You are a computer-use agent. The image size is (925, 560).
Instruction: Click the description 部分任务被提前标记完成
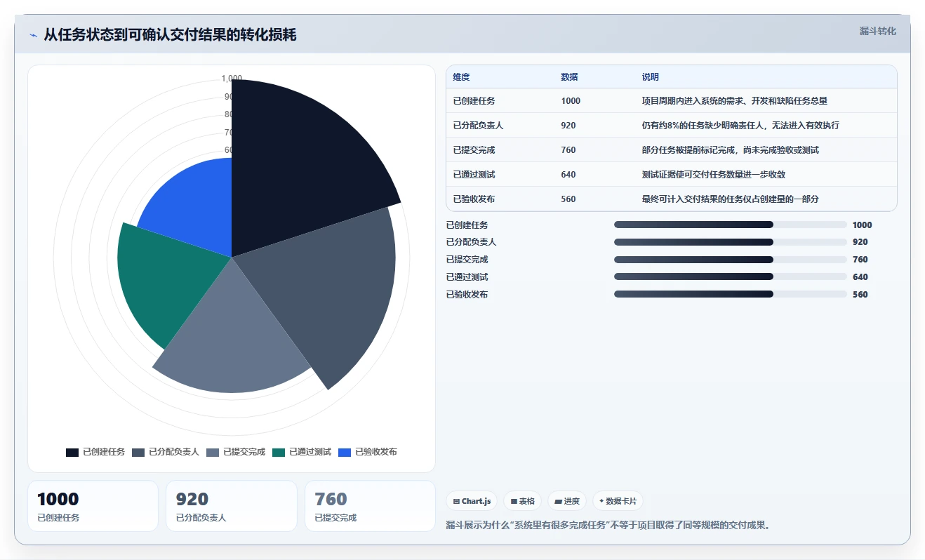730,150
